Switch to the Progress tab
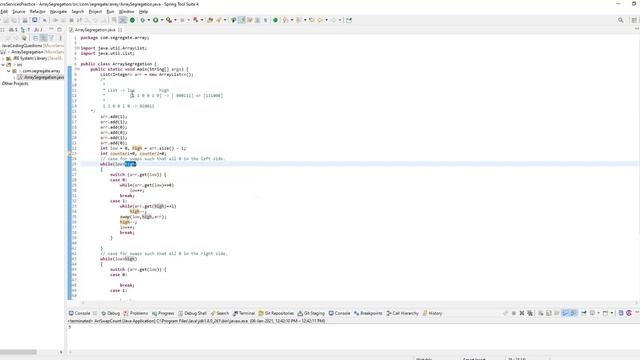 (163, 313)
